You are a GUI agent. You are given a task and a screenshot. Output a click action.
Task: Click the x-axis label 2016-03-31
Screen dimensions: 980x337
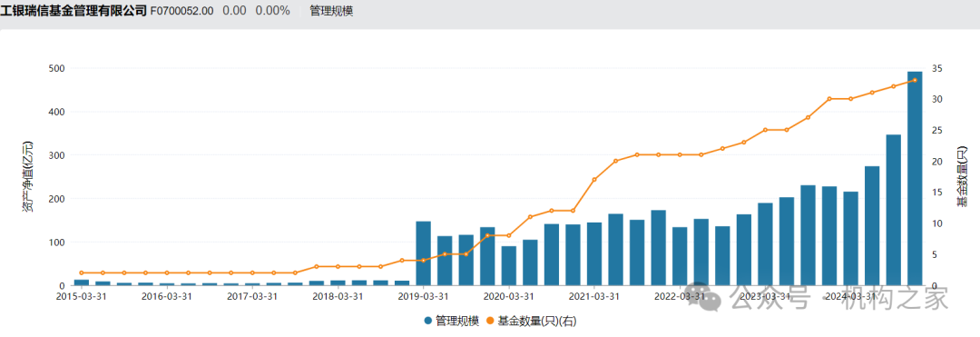[x=166, y=296]
